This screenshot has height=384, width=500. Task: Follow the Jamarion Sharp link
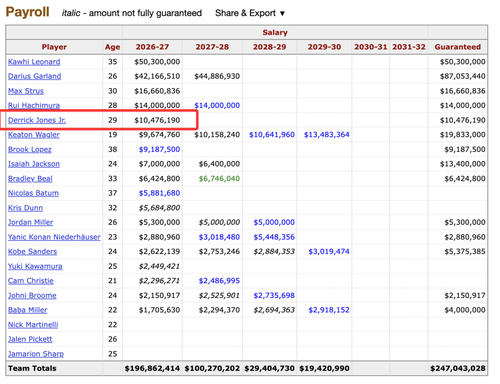(x=36, y=354)
